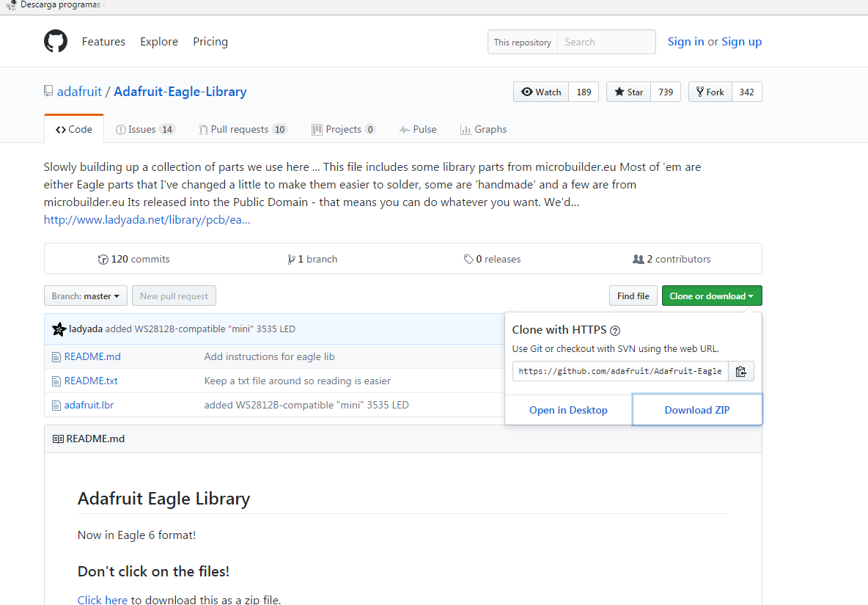This screenshot has width=868, height=605.
Task: Click the book icon in README.md header
Action: [x=58, y=439]
